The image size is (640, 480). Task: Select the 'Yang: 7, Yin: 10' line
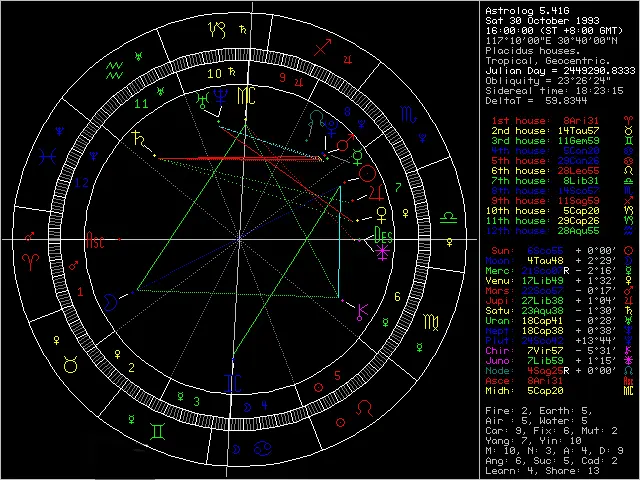pyautogui.click(x=533, y=441)
